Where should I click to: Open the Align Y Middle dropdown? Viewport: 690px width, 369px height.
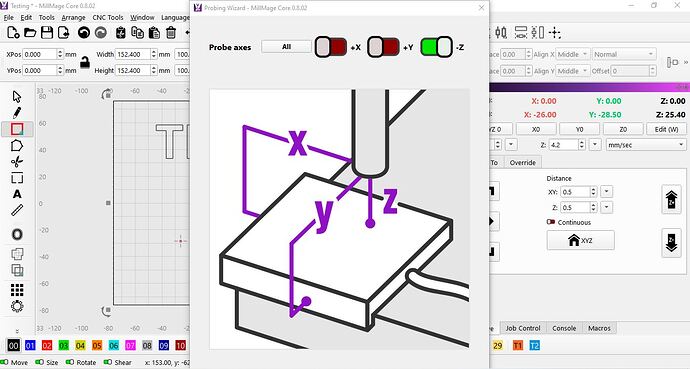tap(573, 70)
